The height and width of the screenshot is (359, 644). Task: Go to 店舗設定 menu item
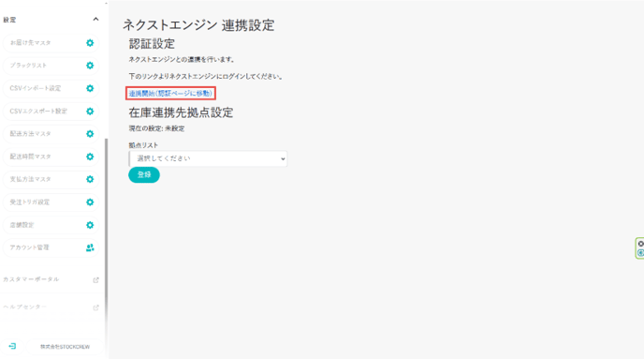[51, 225]
